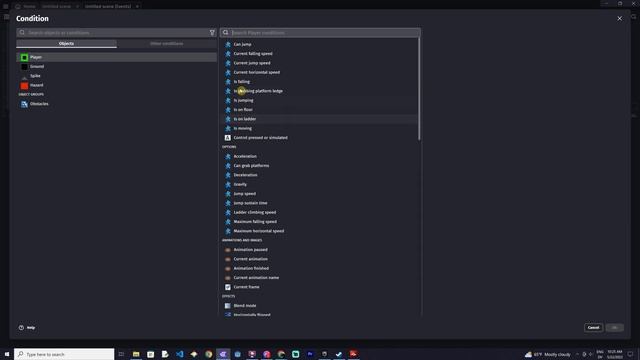640x360 pixels.
Task: Click the Acceleration condition icon
Action: (x=228, y=156)
